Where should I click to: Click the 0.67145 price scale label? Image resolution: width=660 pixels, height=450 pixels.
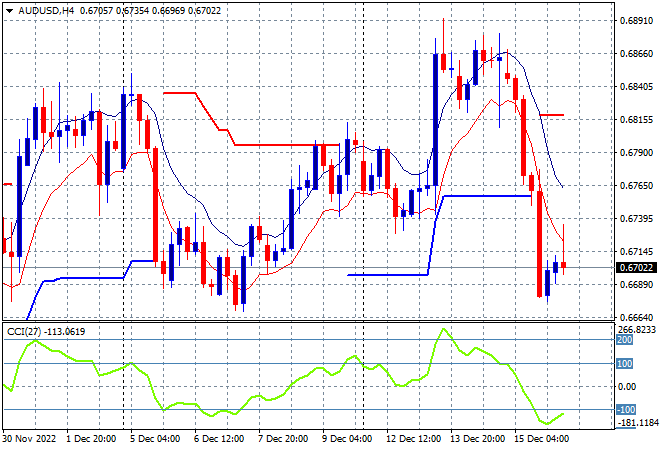tap(636, 251)
